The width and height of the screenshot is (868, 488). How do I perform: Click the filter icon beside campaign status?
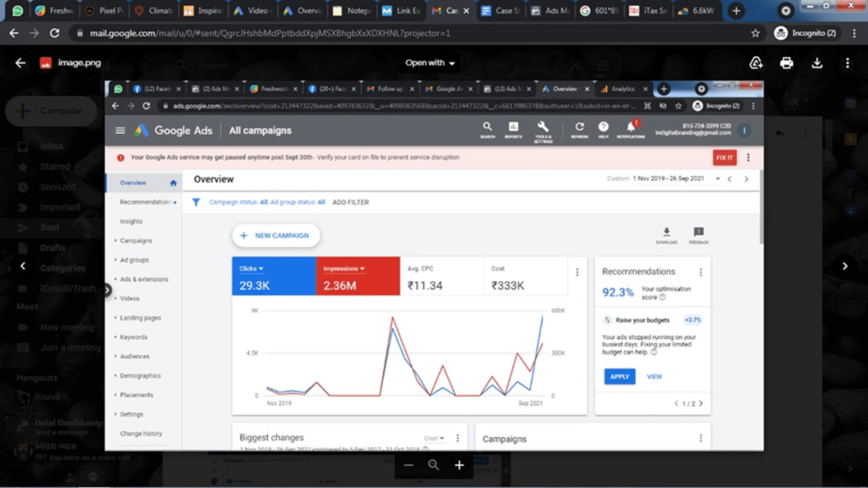(197, 202)
